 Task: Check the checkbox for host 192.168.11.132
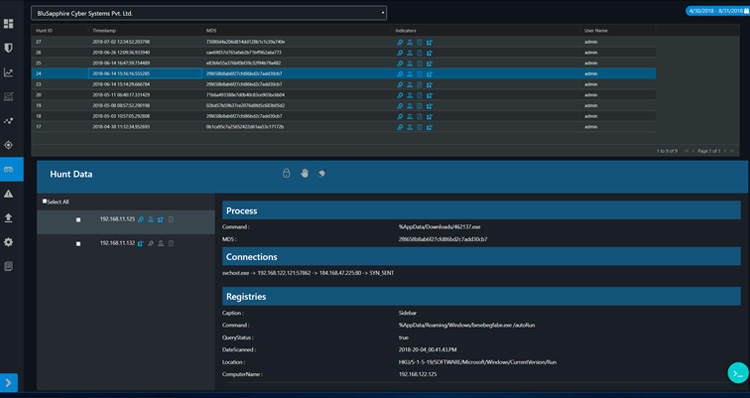tap(78, 243)
